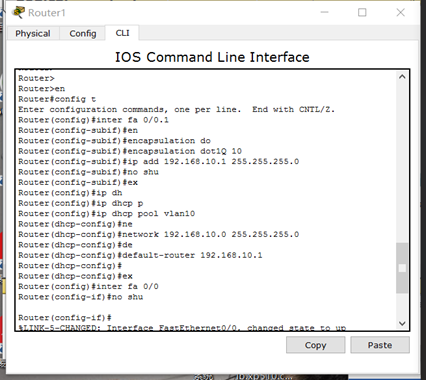
Task: Click the 'encapsulation do' partial command line
Action: coord(114,141)
